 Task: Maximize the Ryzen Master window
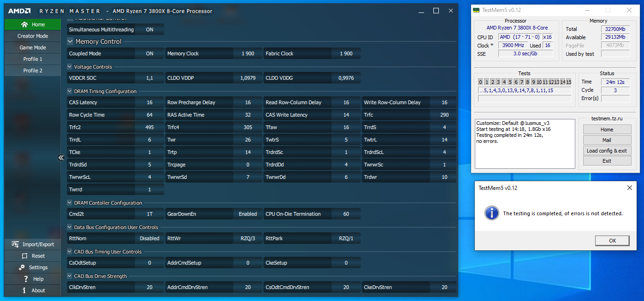(436, 11)
